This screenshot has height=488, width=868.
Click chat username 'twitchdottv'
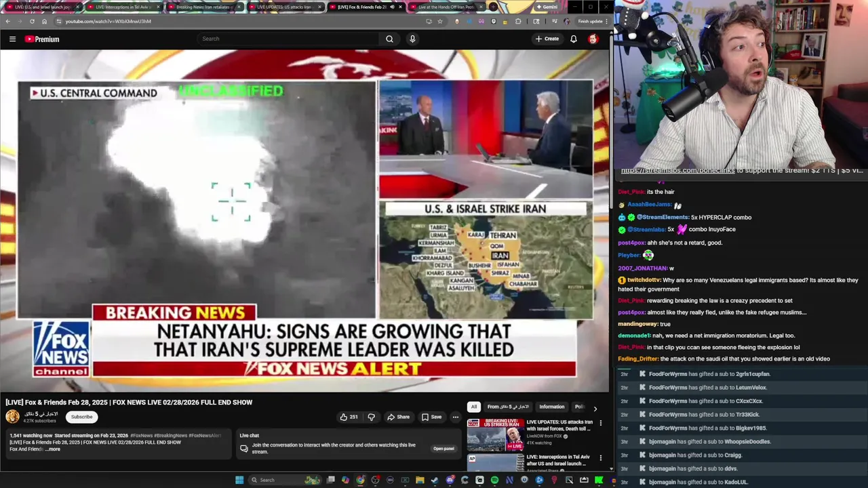pos(643,280)
